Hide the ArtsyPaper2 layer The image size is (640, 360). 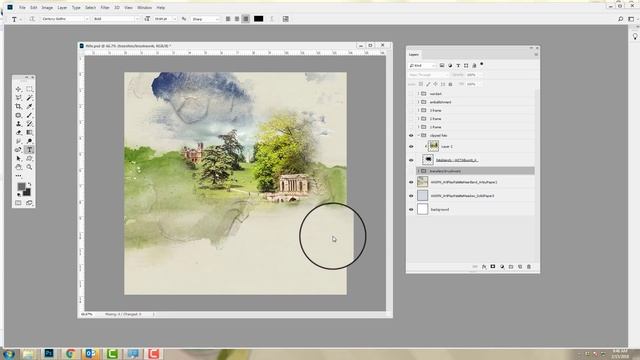pos(411,182)
